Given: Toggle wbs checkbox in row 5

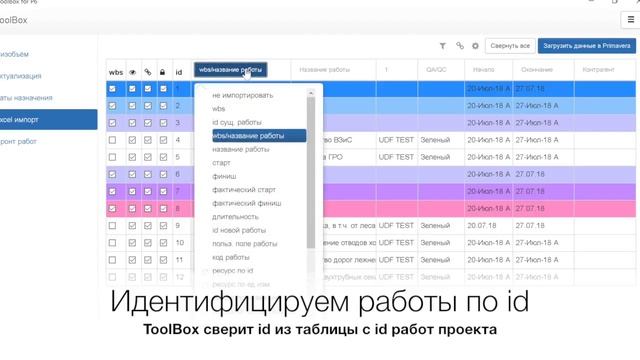Looking at the screenshot, I should tap(112, 157).
